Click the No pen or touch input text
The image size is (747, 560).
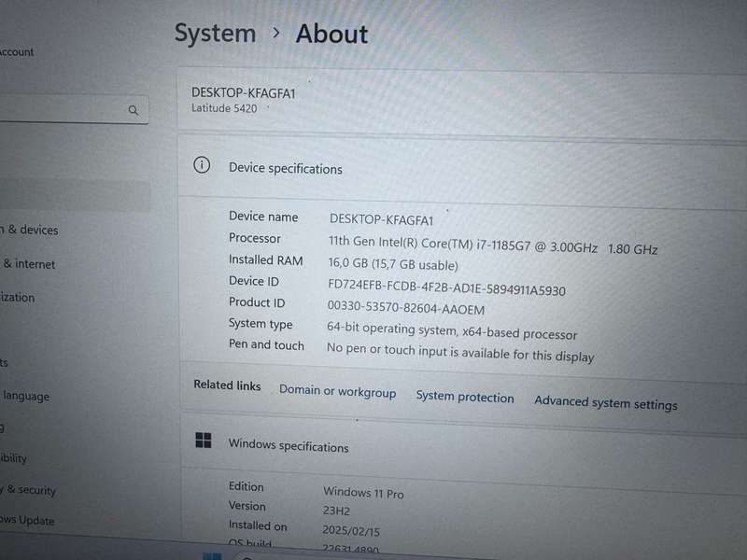460,353
